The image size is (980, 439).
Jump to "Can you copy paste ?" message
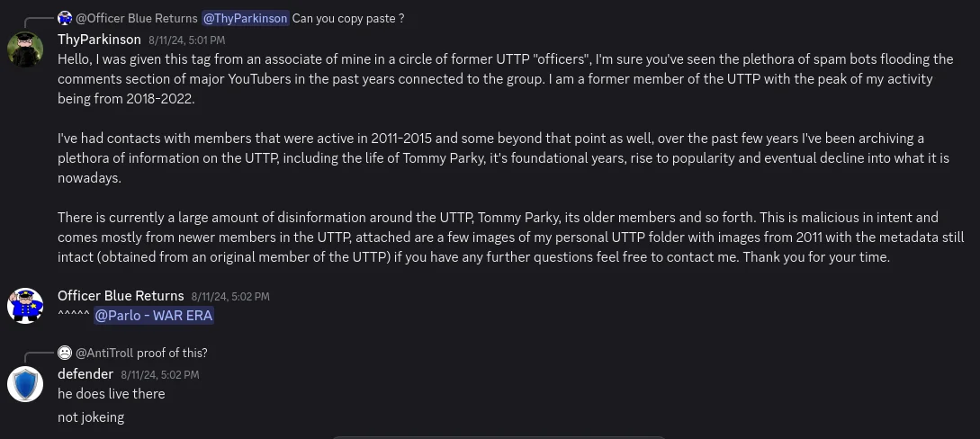[x=348, y=18]
